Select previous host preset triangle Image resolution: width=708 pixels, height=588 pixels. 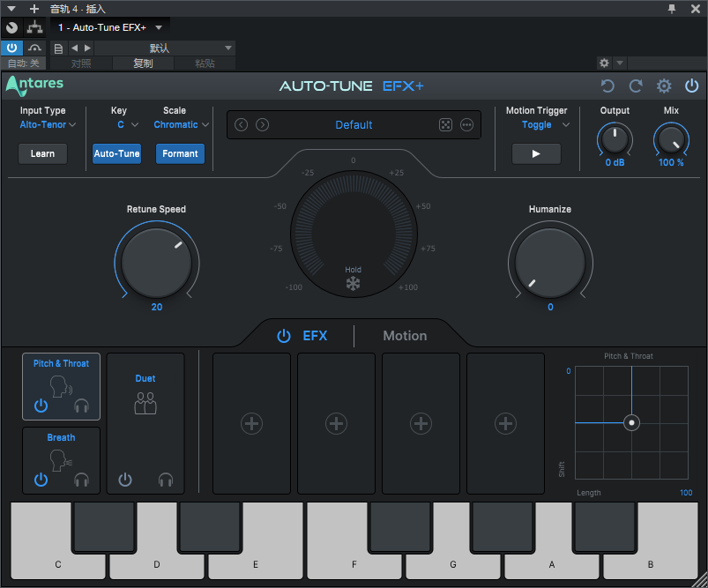pos(74,48)
